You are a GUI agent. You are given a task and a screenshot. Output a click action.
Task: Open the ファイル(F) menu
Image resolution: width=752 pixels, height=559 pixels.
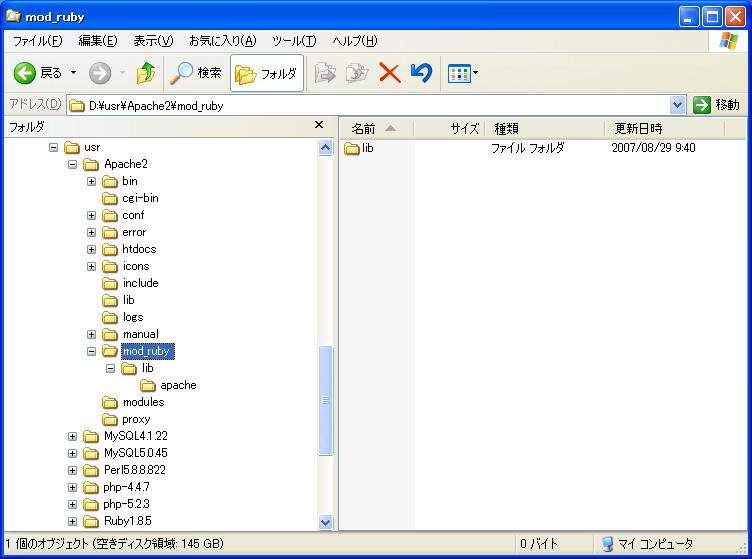(x=37, y=41)
